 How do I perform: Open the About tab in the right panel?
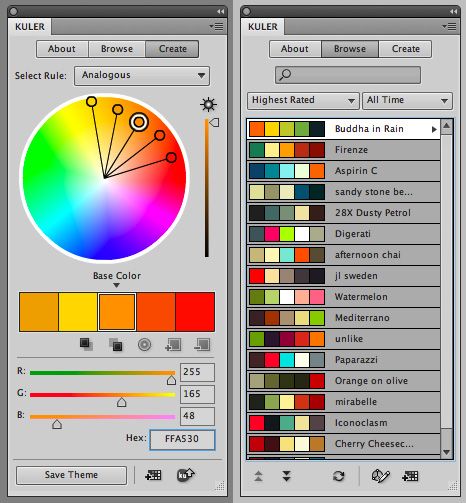point(295,49)
